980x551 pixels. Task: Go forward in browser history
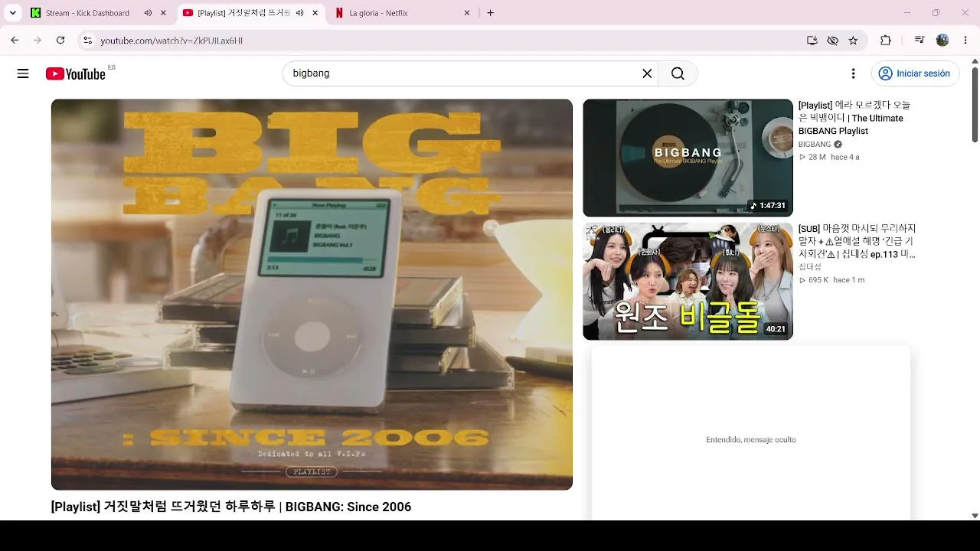[38, 41]
